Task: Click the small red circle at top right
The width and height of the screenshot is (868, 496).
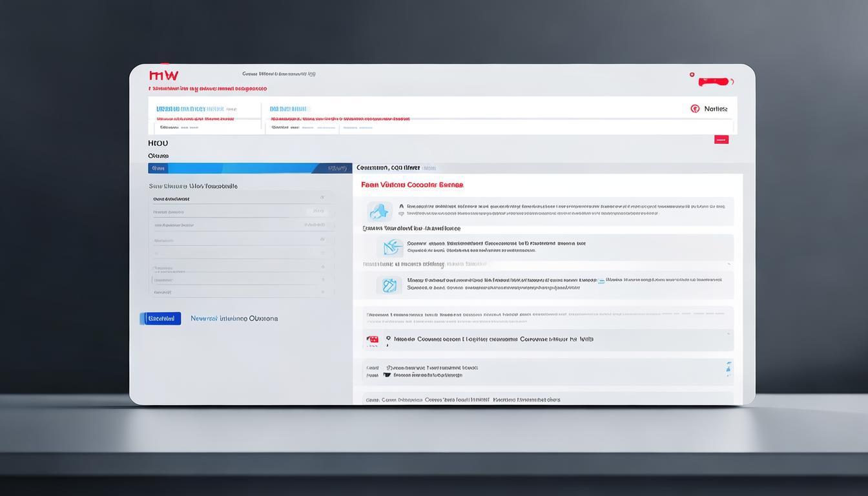Action: tap(692, 75)
